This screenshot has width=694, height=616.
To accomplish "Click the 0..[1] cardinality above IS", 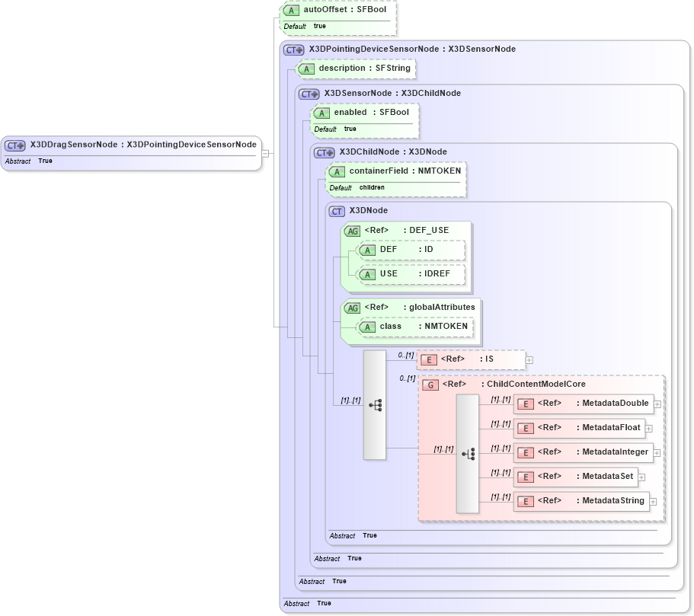I will [405, 355].
